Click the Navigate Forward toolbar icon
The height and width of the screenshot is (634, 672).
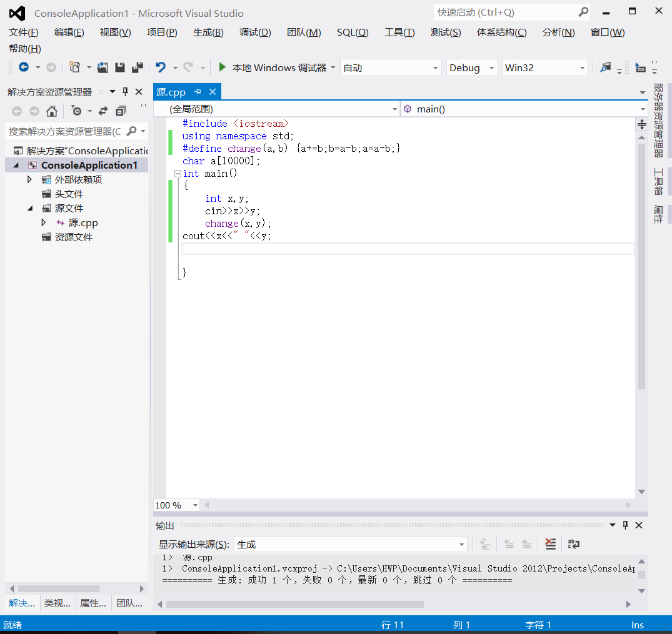pyautogui.click(x=51, y=67)
